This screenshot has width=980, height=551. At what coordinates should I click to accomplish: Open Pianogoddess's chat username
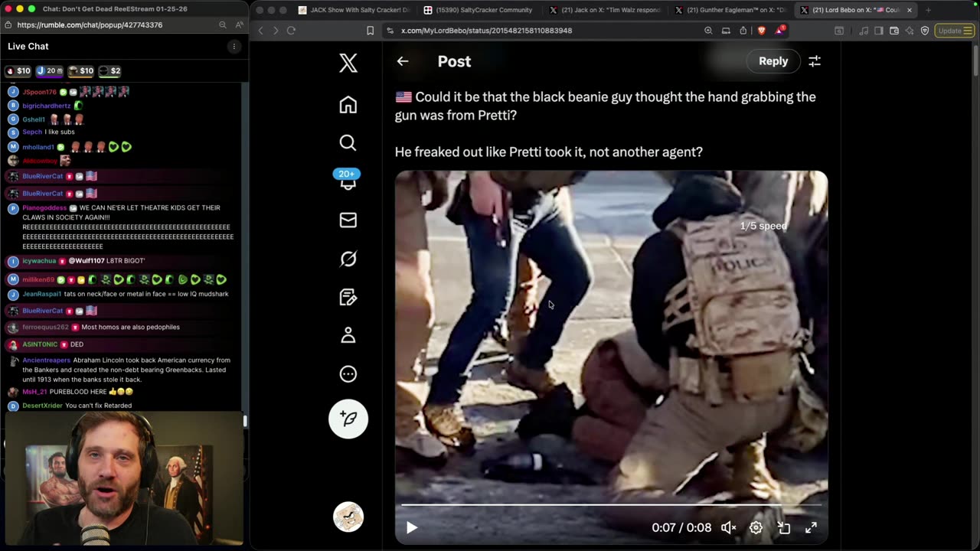(x=44, y=207)
